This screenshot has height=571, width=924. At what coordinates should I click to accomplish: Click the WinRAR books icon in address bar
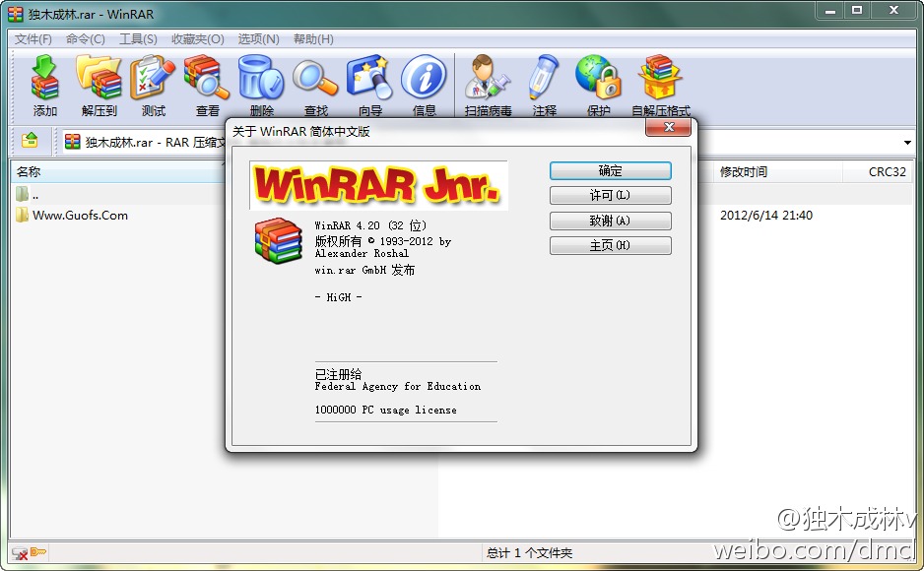73,142
